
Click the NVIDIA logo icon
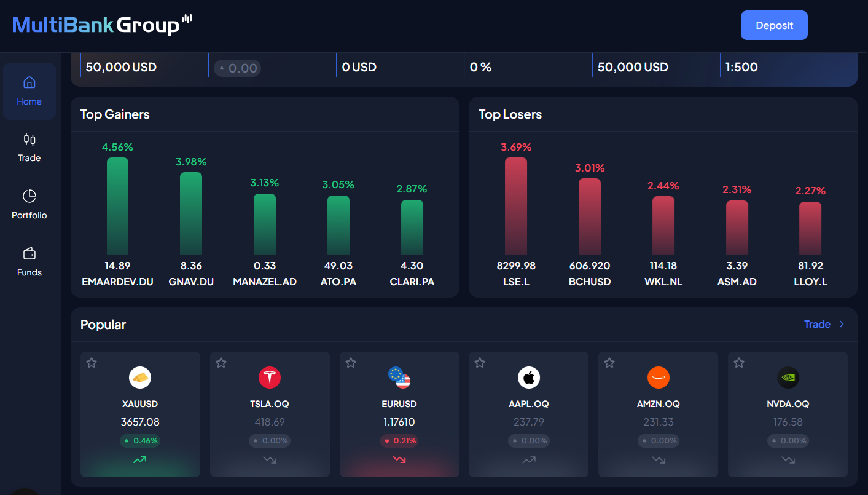(788, 377)
